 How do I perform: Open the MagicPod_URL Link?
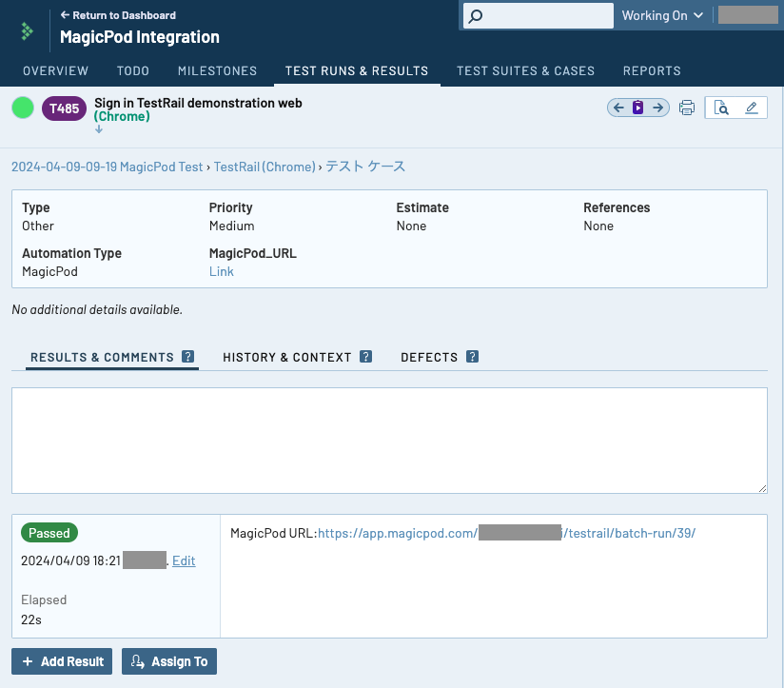point(222,271)
